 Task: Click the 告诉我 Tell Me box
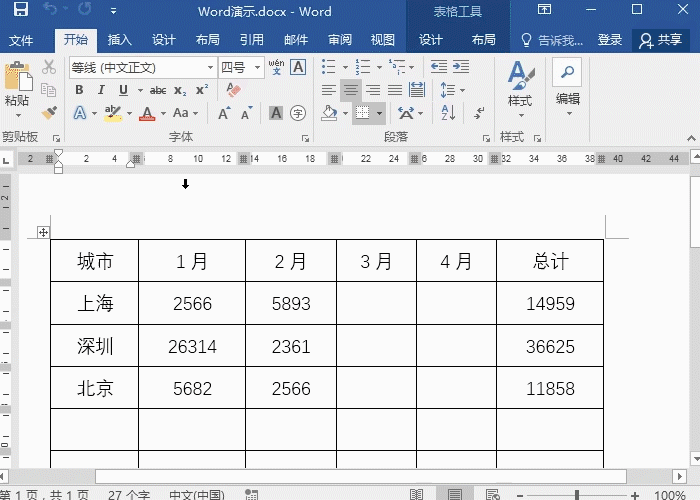pos(552,40)
